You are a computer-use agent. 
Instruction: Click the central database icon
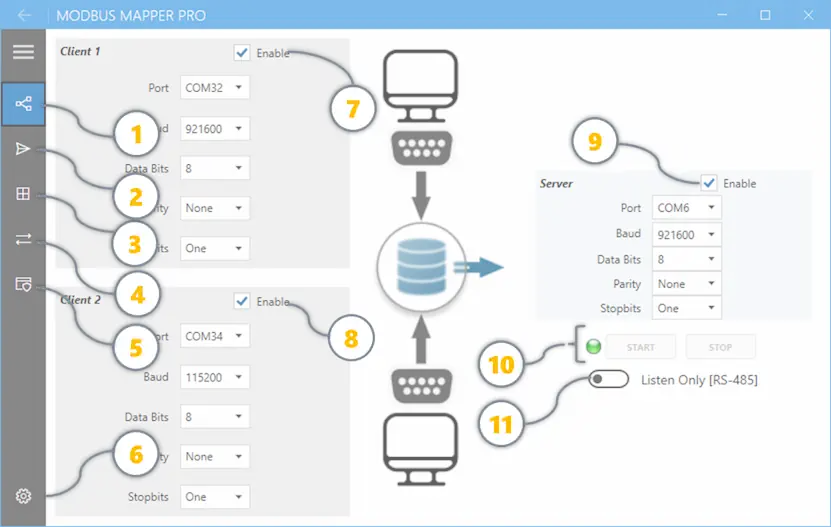click(421, 267)
